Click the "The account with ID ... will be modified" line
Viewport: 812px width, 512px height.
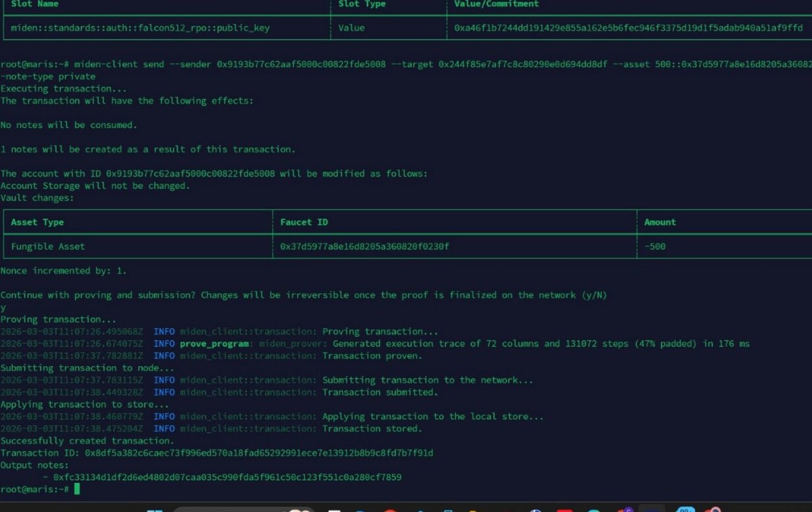214,174
